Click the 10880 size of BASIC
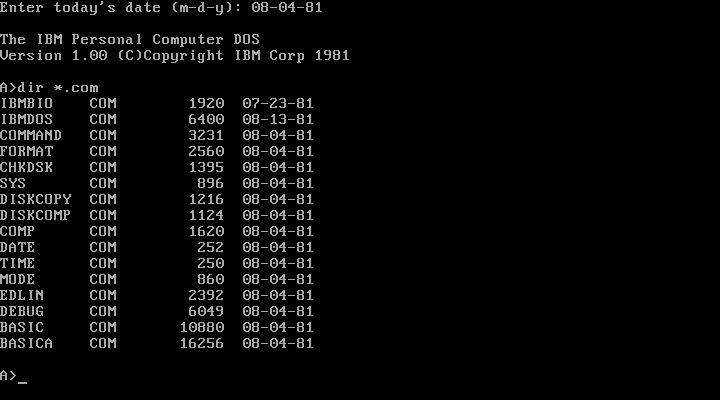The width and height of the screenshot is (720, 400). (x=202, y=327)
